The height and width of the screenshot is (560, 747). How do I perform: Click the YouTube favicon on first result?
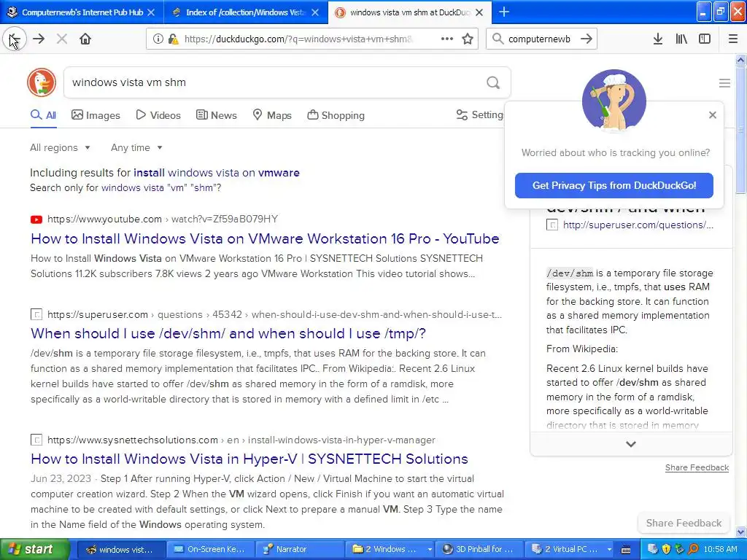(x=36, y=219)
